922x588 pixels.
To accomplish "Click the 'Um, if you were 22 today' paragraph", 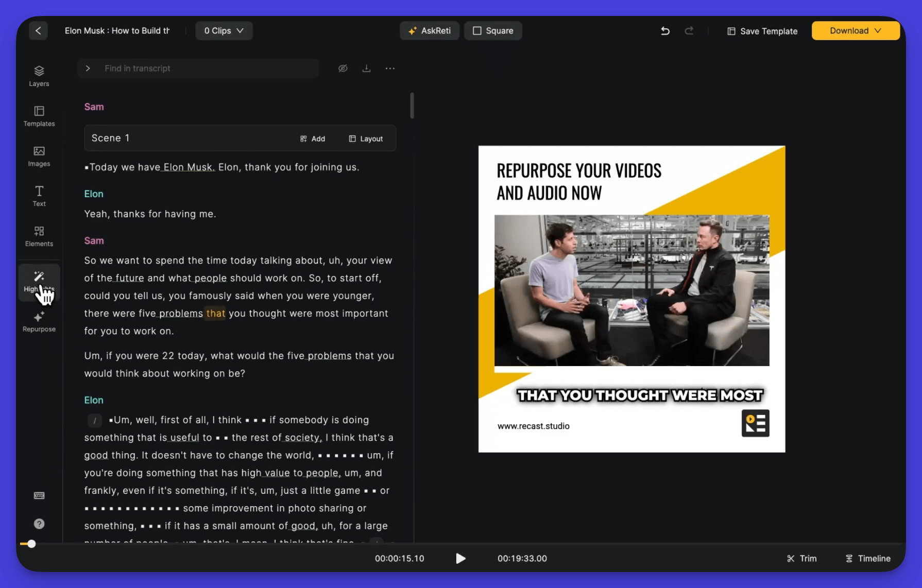I will (x=239, y=365).
